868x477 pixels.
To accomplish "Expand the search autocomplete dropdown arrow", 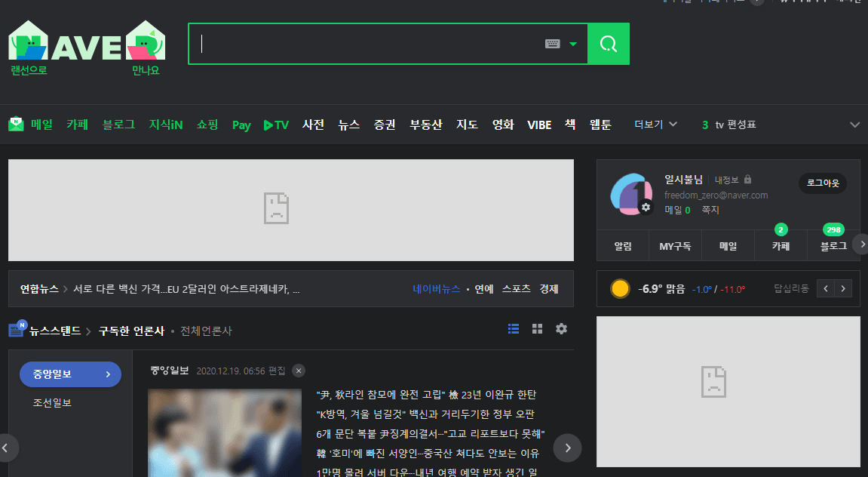I will pos(573,44).
